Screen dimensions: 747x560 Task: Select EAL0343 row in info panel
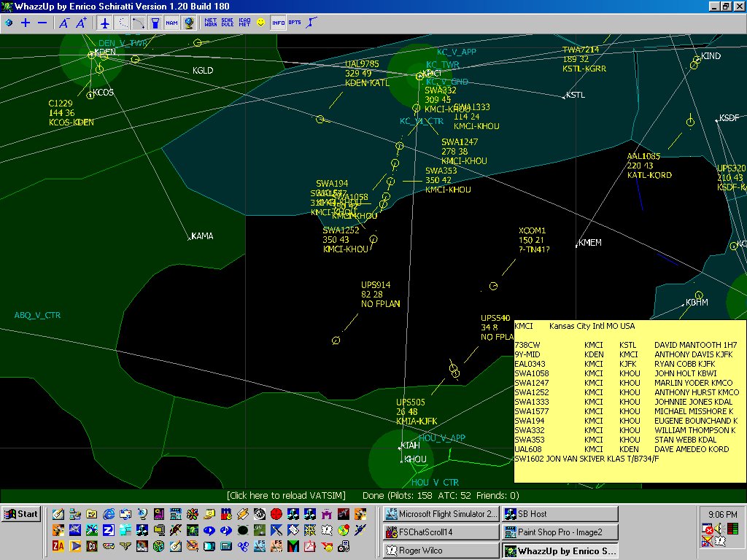630,364
